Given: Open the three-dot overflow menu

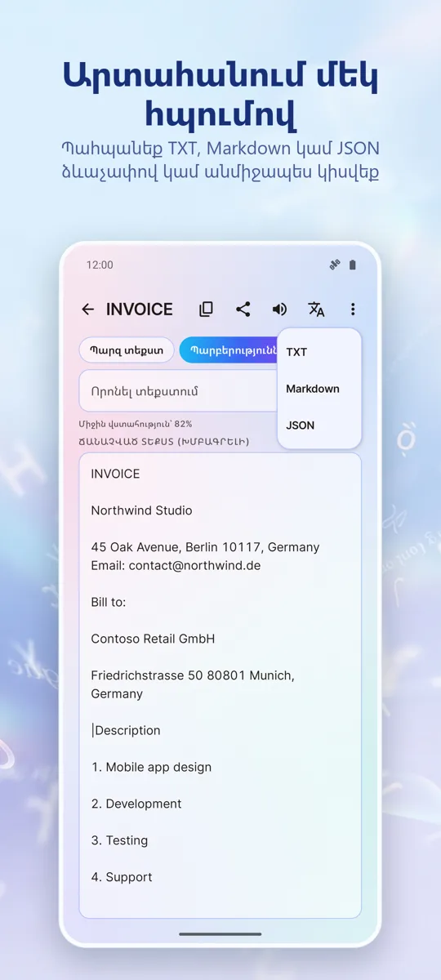Looking at the screenshot, I should 353,310.
